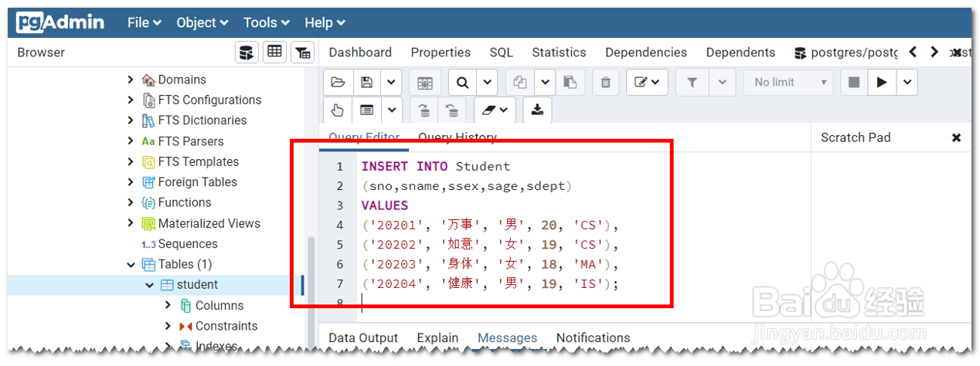980x366 pixels.
Task: Click the View Data grid icon in Browser header
Action: pyautogui.click(x=274, y=53)
